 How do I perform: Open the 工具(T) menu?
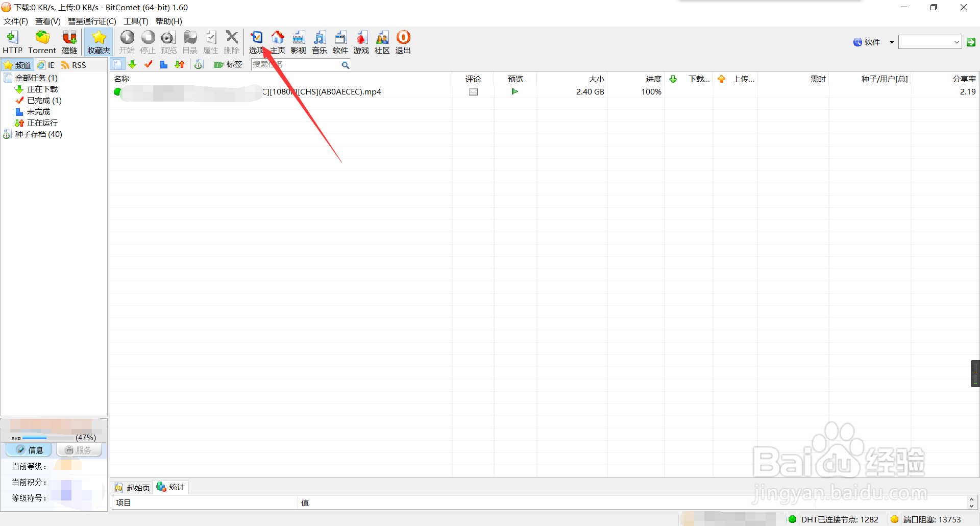coord(136,21)
